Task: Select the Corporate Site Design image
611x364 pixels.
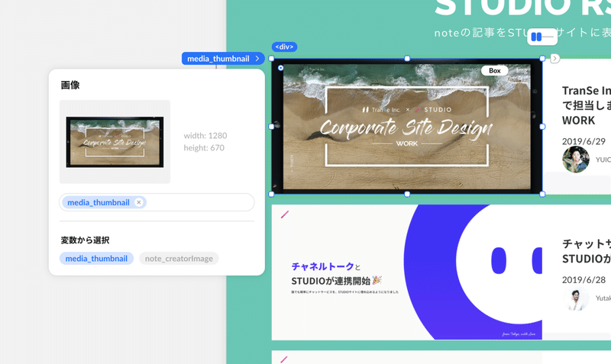Action: pyautogui.click(x=407, y=126)
